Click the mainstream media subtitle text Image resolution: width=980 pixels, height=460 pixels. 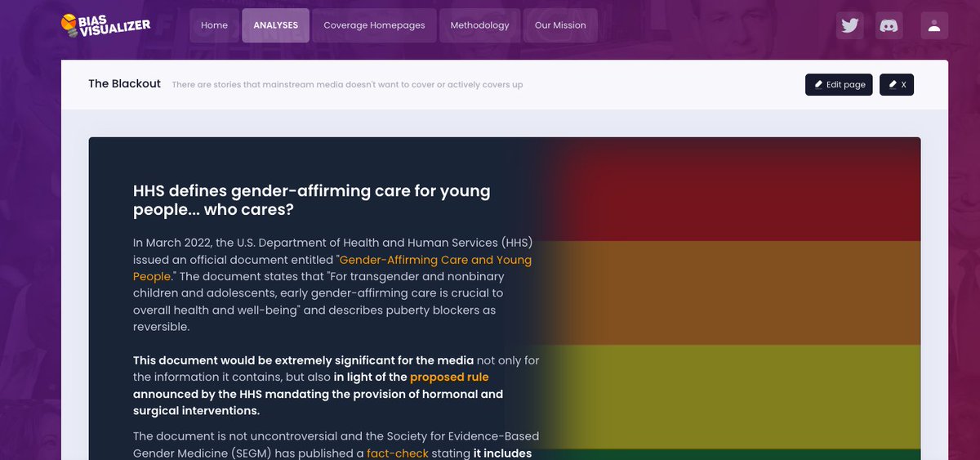click(347, 85)
